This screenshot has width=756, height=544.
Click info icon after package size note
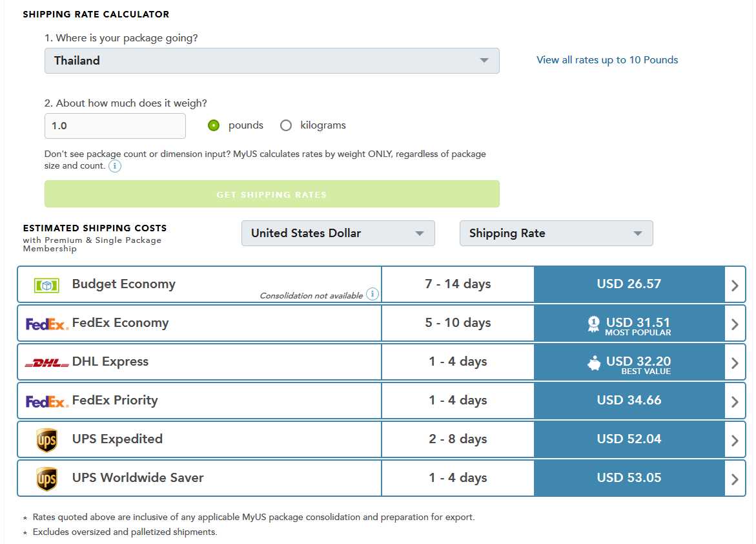point(114,166)
